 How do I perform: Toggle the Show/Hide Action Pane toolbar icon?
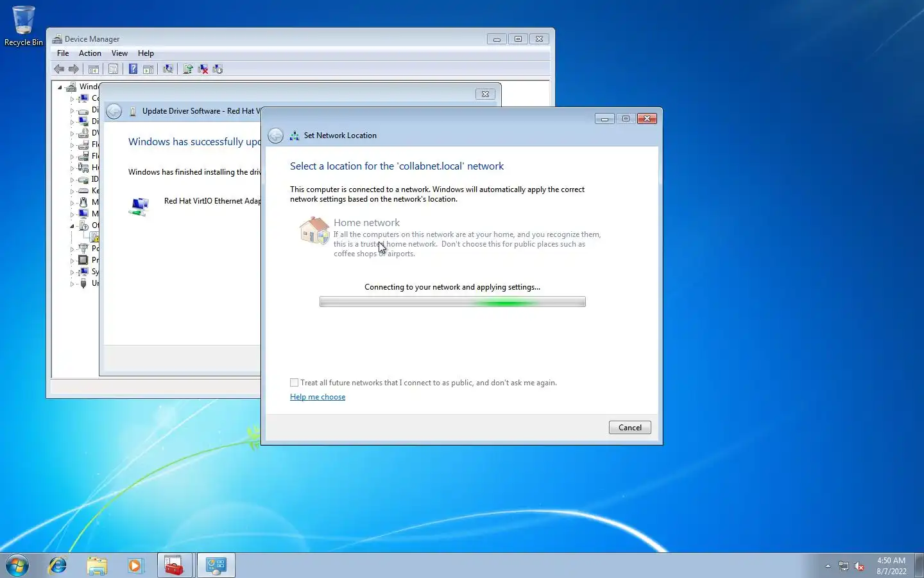(x=148, y=69)
